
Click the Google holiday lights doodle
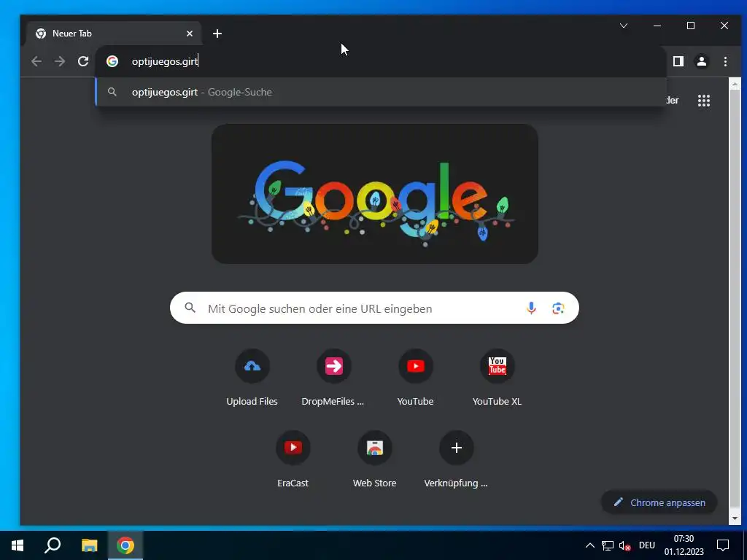[x=375, y=194]
